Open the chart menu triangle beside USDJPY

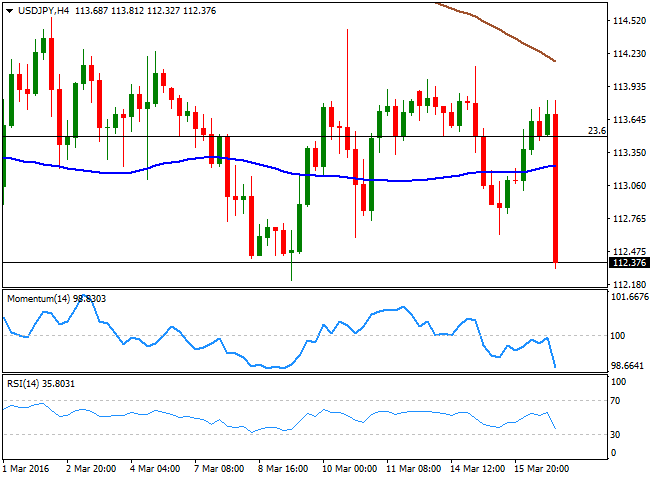(9, 11)
